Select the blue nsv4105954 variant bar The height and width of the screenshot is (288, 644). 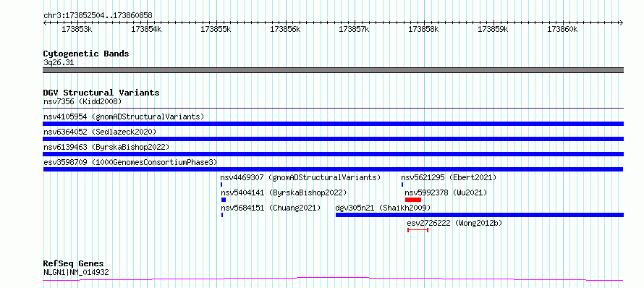[x=333, y=124]
